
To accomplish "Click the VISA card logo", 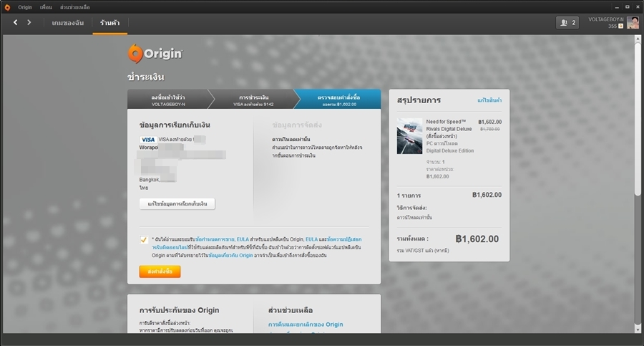I will click(148, 140).
